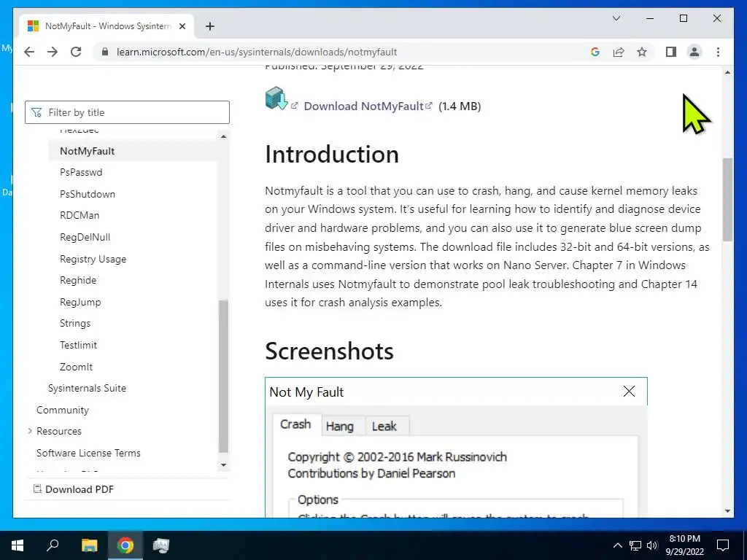The image size is (747, 560).
Task: Click the Download PDF button
Action: pos(74,489)
